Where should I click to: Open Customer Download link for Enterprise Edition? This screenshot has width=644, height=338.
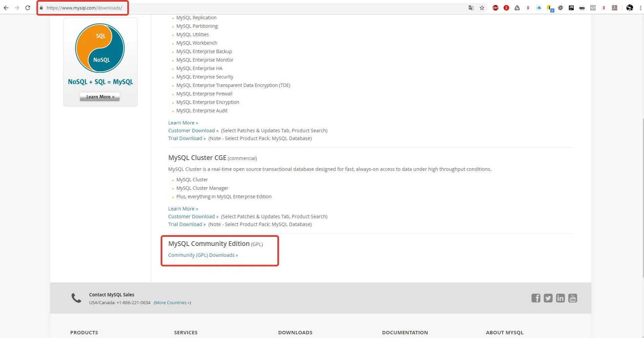pyautogui.click(x=193, y=131)
